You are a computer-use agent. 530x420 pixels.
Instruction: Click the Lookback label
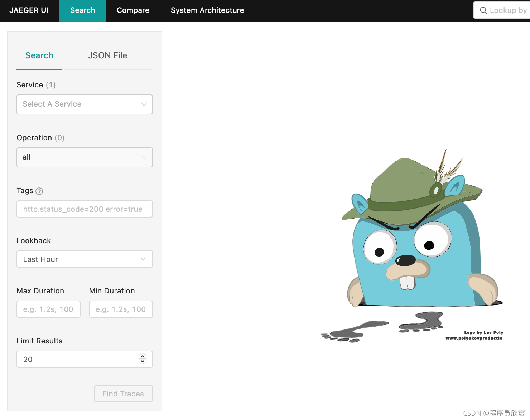34,241
